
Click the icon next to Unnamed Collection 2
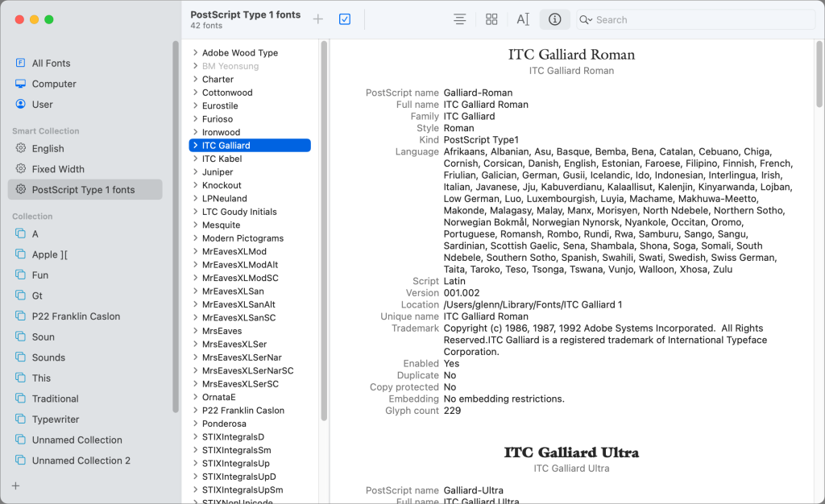20,460
